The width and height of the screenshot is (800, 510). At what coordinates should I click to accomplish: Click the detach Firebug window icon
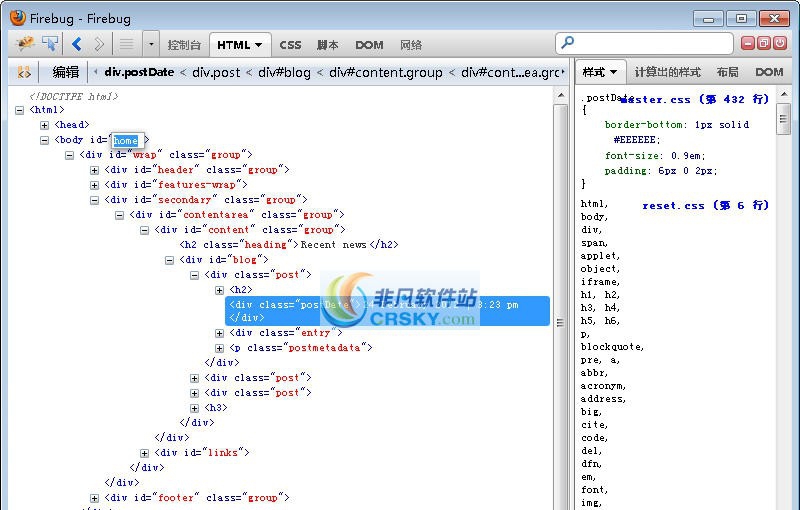pos(765,43)
